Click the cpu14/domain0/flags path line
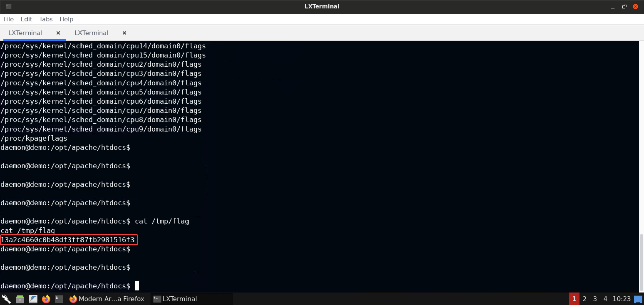 (x=103, y=46)
